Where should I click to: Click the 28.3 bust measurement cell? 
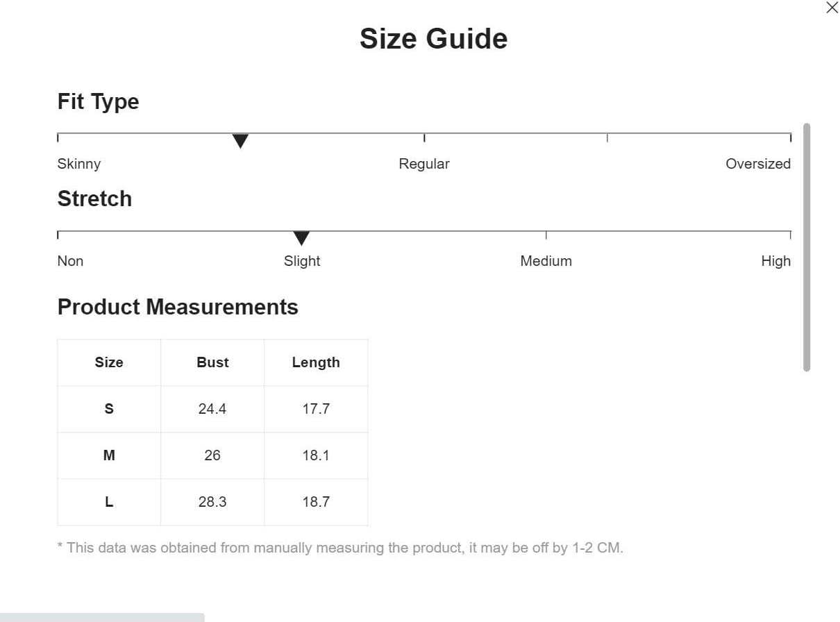pyautogui.click(x=212, y=502)
